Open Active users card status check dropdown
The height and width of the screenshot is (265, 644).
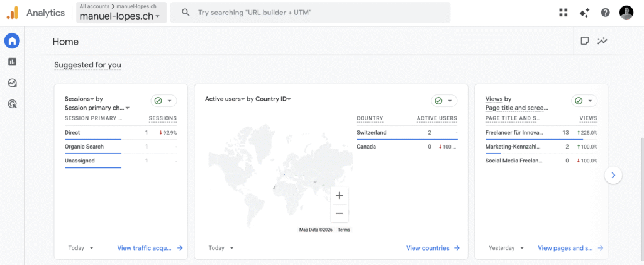[444, 101]
